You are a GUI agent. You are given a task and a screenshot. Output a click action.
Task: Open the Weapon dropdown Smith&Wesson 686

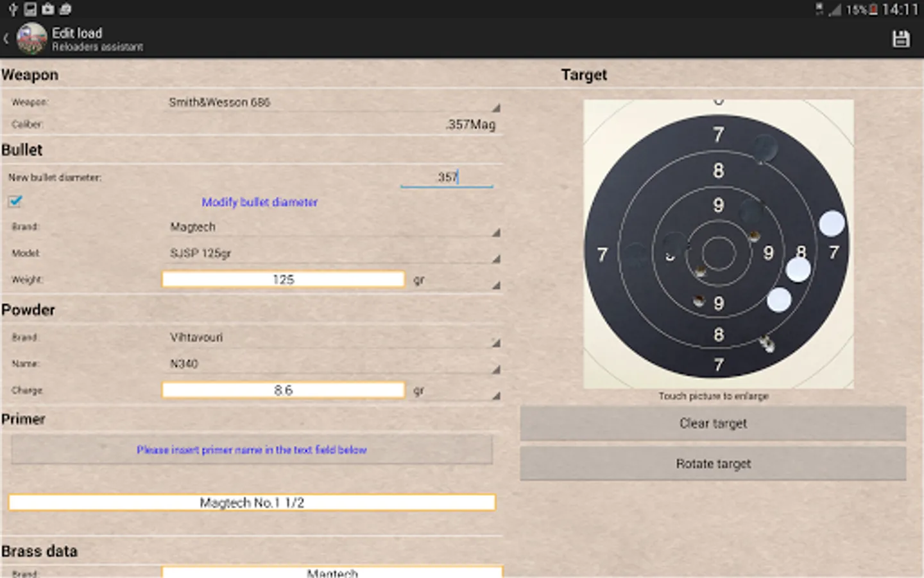(332, 102)
